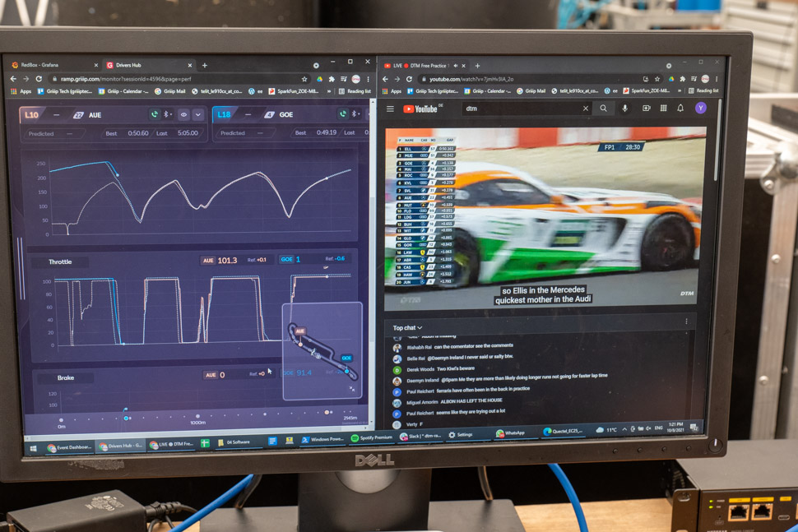Click the GOE marker on the track minimap
This screenshot has height=532, width=798.
(x=346, y=358)
